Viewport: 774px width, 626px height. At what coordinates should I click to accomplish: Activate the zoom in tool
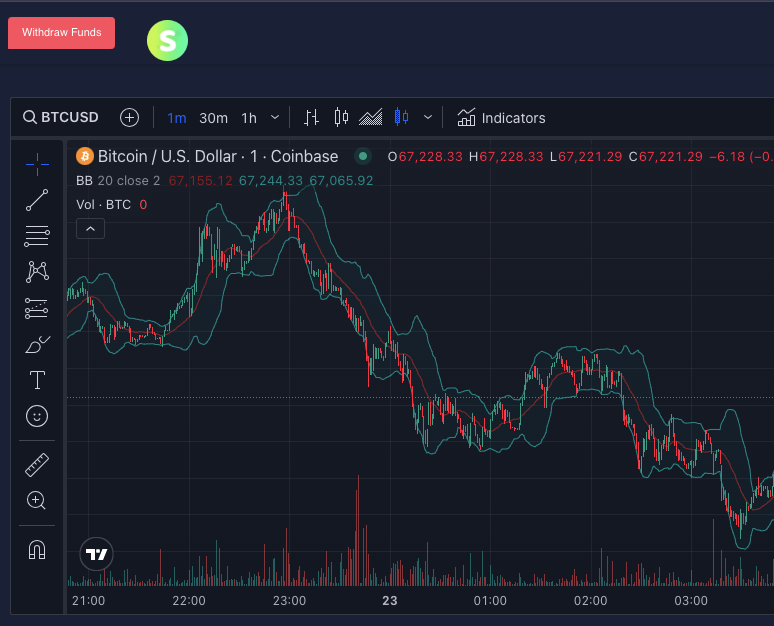[x=37, y=500]
